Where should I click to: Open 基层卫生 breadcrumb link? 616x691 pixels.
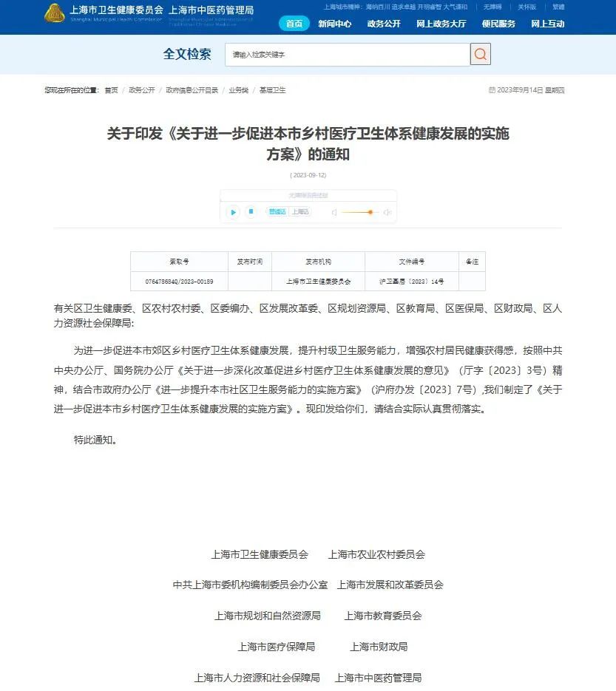click(x=272, y=90)
